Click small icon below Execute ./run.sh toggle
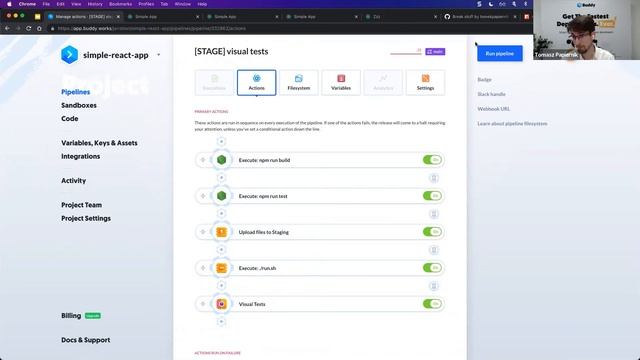Image resolution: width=640 pixels, height=360 pixels. [x=434, y=286]
